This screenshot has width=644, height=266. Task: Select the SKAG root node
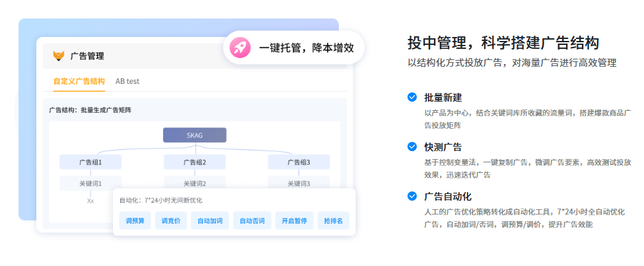pos(195,135)
